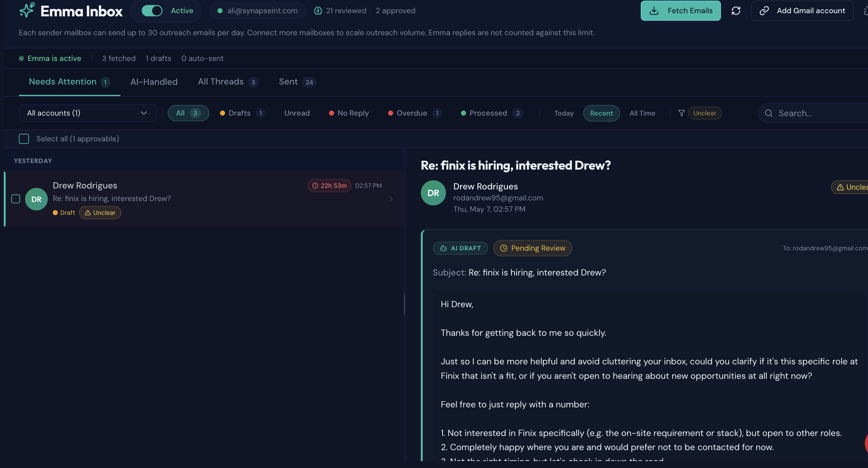Click the chevron arrow on Drew's thread
This screenshot has height=468, width=868.
point(391,199)
